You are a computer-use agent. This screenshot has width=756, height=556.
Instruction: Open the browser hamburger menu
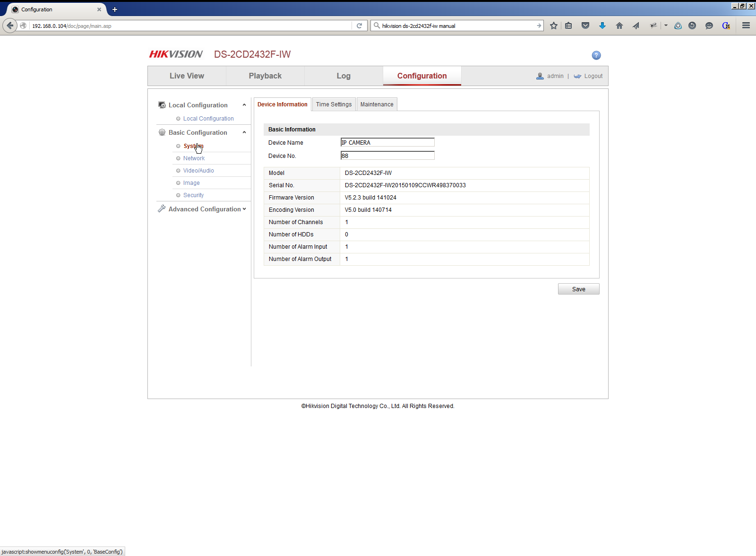click(x=746, y=26)
